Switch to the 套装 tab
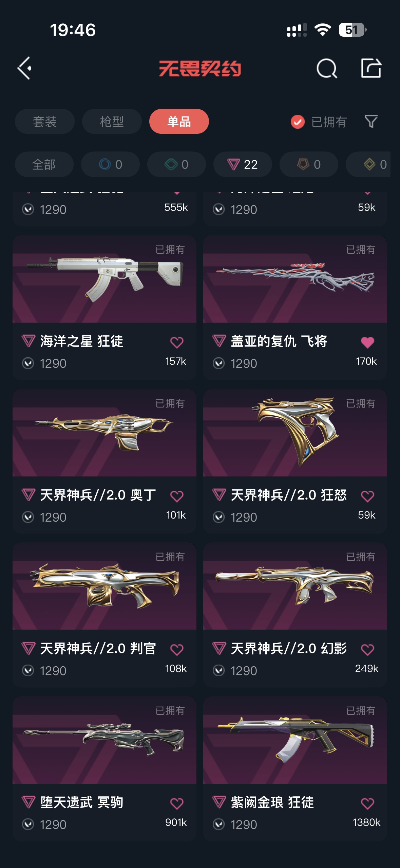Screen dimensions: 400x868 point(45,121)
